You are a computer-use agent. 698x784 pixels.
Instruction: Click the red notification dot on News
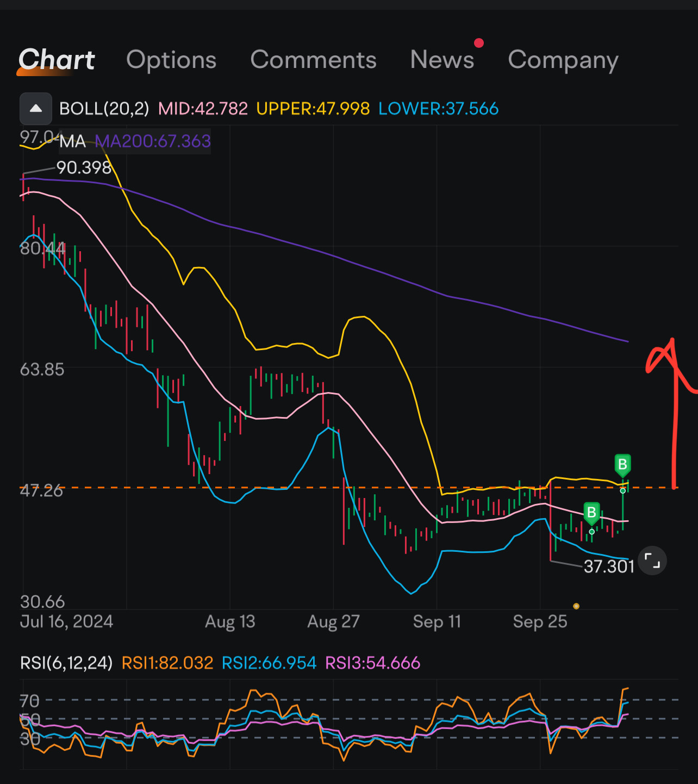pos(479,43)
